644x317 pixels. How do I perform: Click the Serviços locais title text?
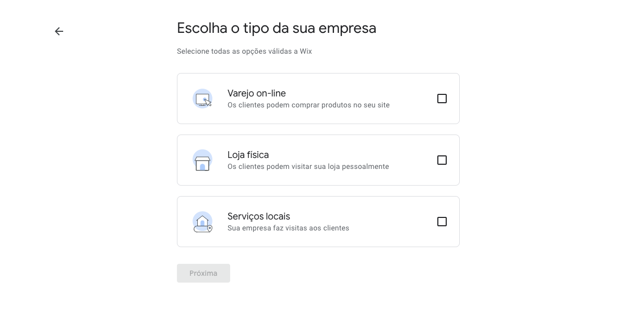coord(259,216)
